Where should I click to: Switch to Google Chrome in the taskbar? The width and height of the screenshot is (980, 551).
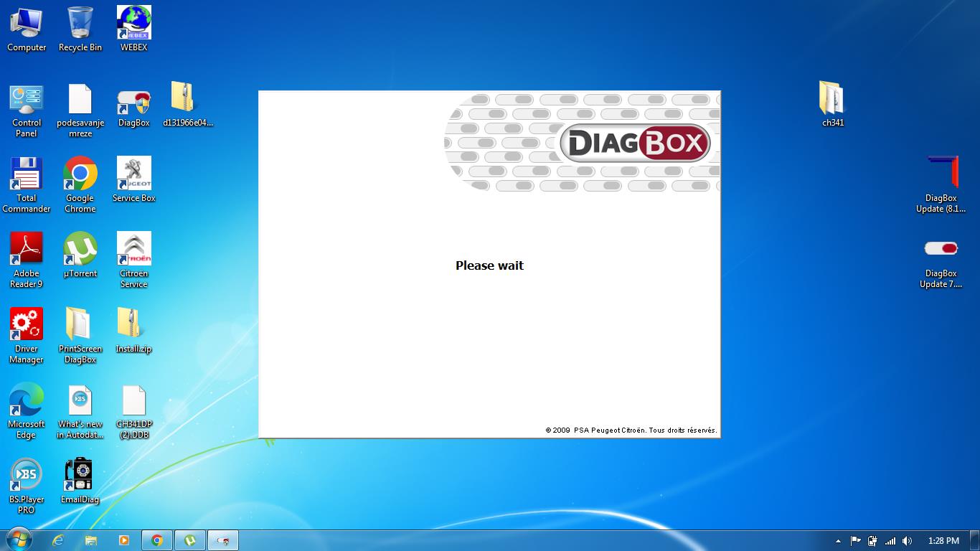[157, 540]
